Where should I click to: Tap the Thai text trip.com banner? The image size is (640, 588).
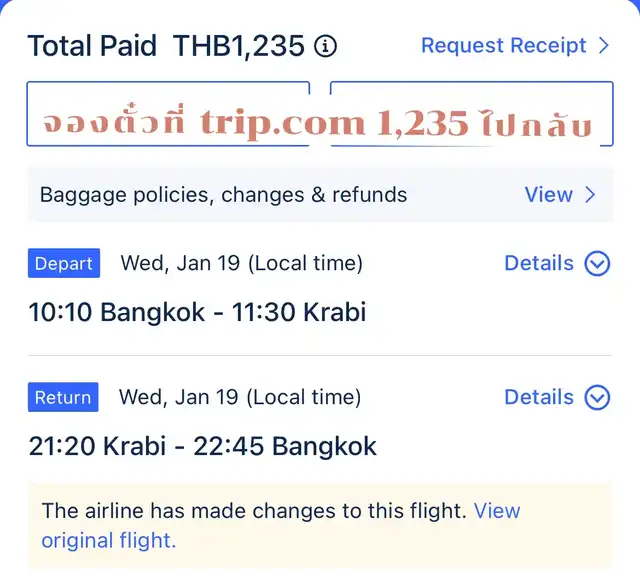point(320,123)
